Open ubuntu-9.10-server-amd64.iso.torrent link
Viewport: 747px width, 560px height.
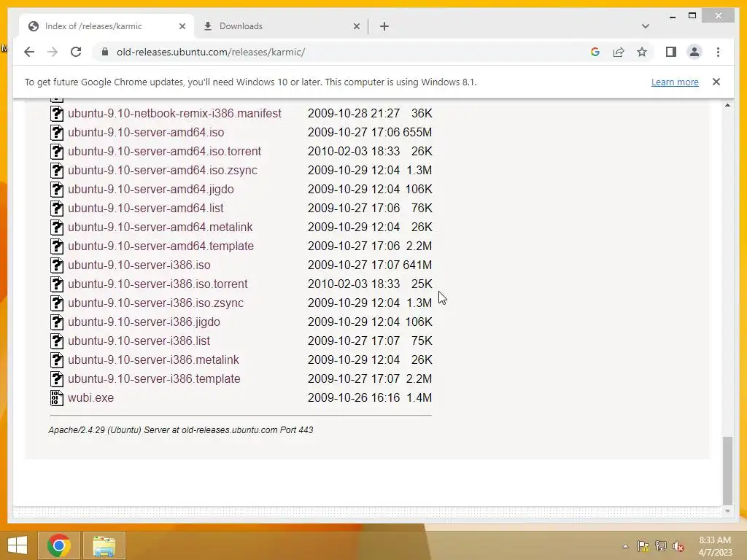(164, 152)
